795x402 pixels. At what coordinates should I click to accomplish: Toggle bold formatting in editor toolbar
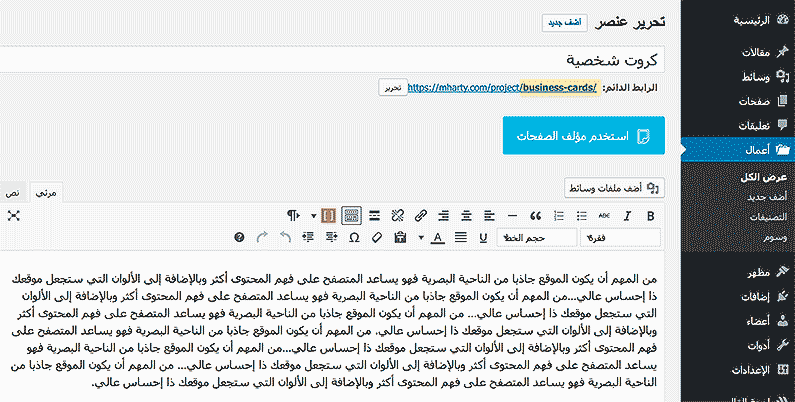pyautogui.click(x=651, y=215)
